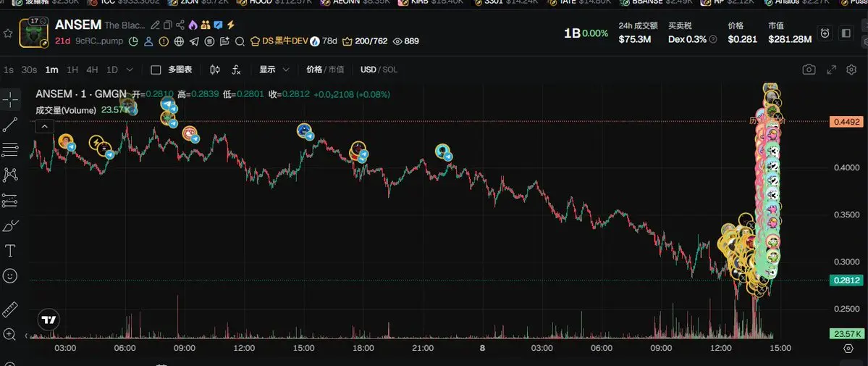Select the trend line drawing tool
Screen dimensions: 868x366
pos(11,125)
